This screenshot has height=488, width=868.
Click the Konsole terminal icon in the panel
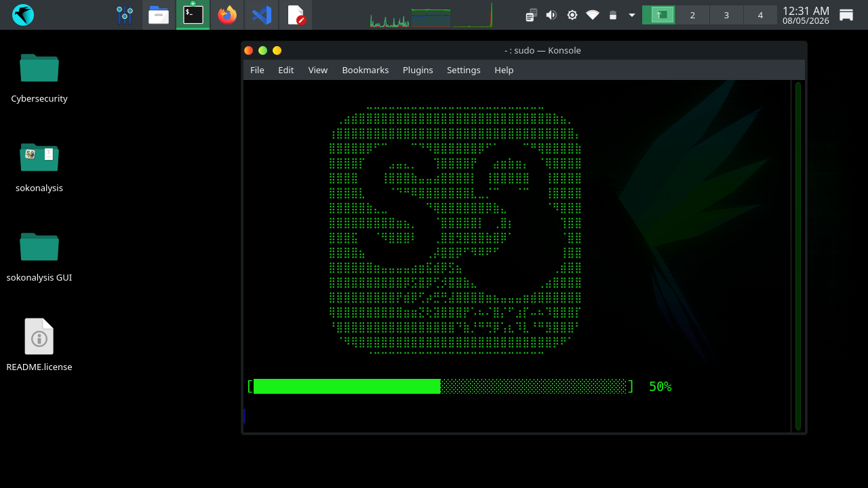(193, 15)
